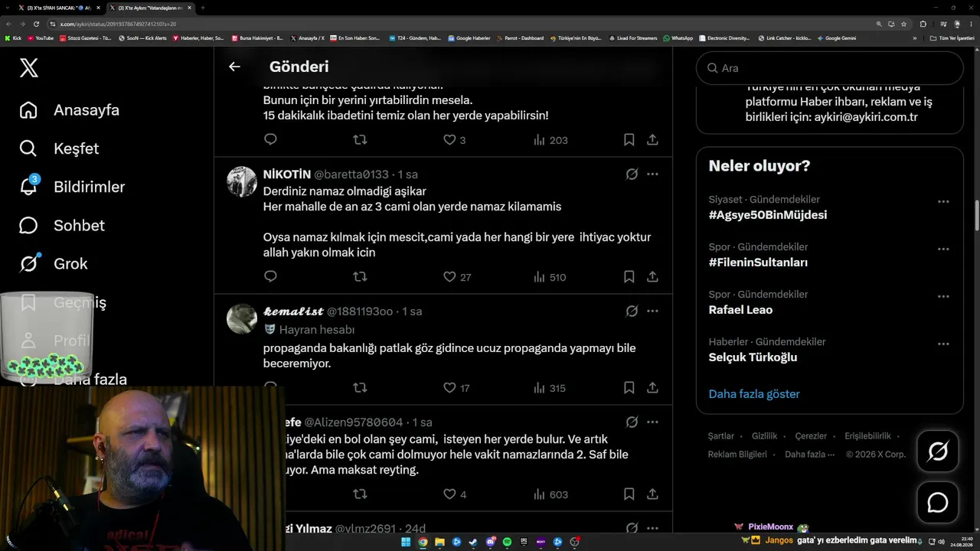Open the Çerezler cookies footer link
The image size is (980, 551).
tap(811, 436)
